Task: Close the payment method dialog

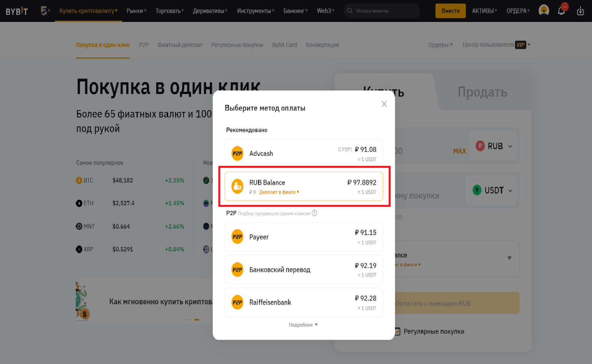Action: pyautogui.click(x=384, y=104)
